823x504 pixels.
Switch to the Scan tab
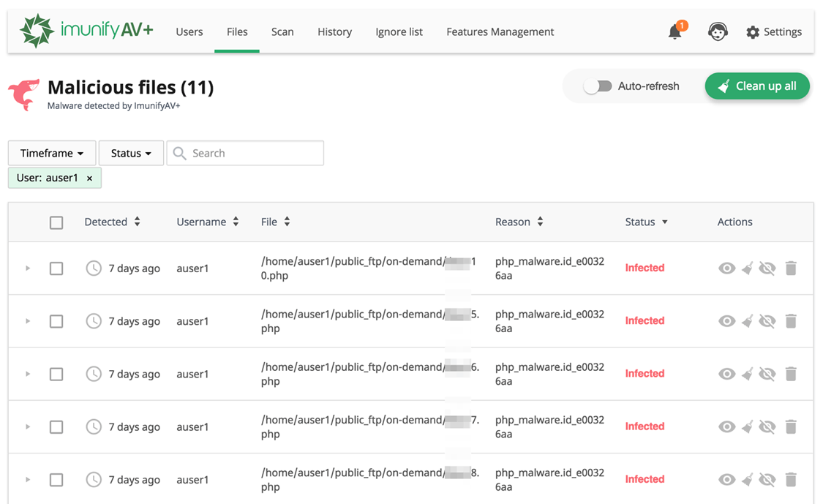[282, 32]
